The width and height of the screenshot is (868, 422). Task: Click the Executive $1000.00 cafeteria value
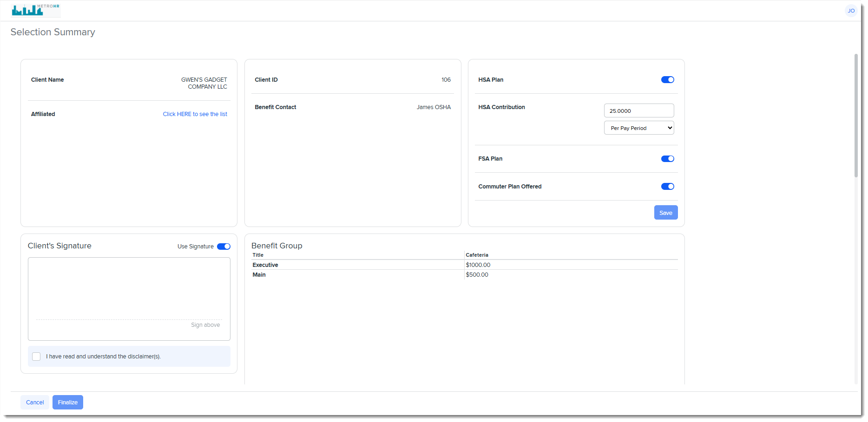click(x=478, y=265)
